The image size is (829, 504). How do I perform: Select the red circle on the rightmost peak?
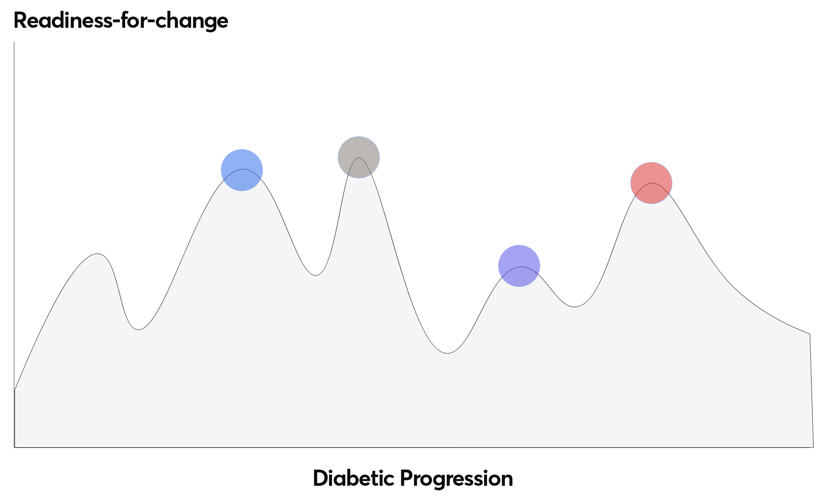point(651,183)
